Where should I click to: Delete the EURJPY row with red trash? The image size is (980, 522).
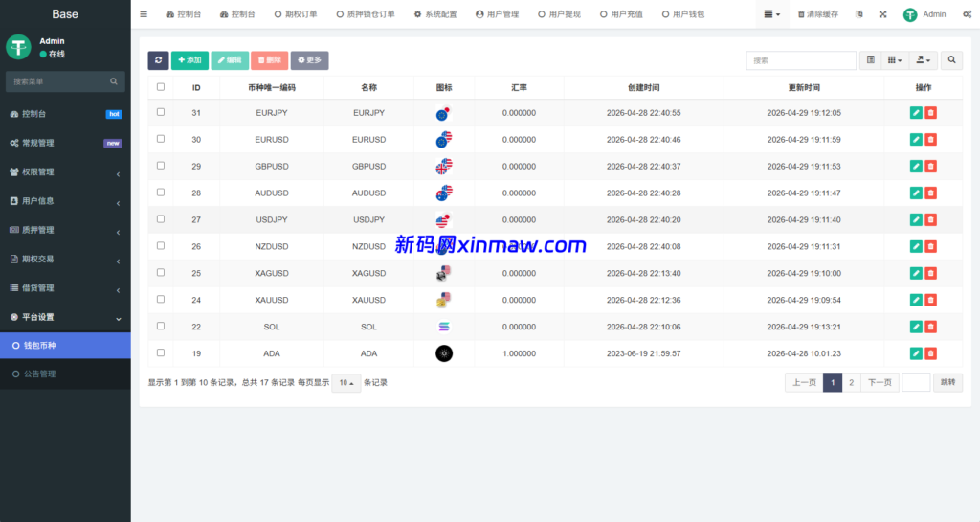930,112
